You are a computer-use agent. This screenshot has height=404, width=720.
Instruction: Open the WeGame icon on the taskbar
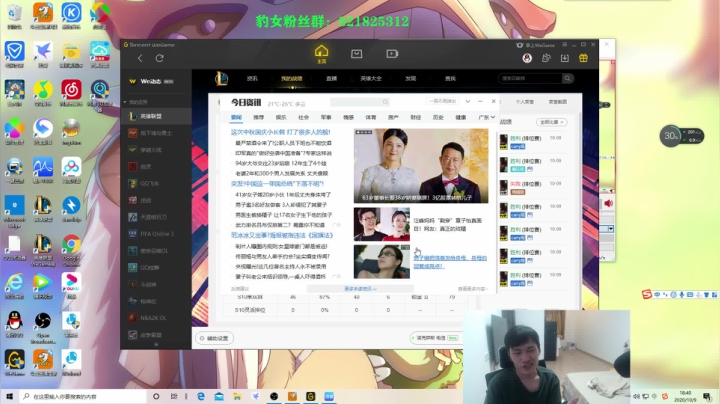coord(310,396)
